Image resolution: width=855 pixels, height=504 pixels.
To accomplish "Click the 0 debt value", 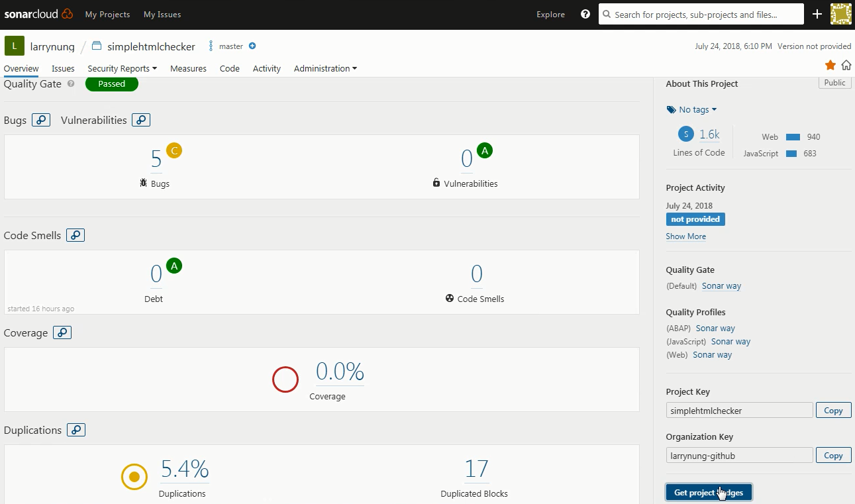I will (x=156, y=274).
